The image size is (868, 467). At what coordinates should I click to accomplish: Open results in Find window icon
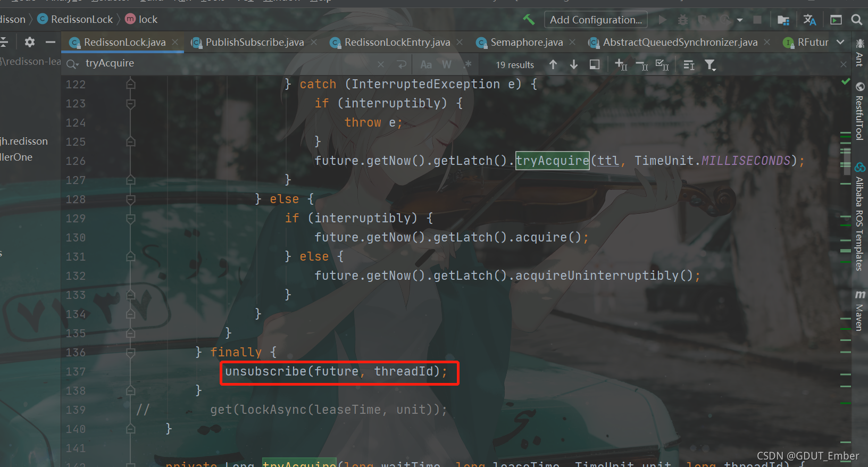pyautogui.click(x=595, y=64)
